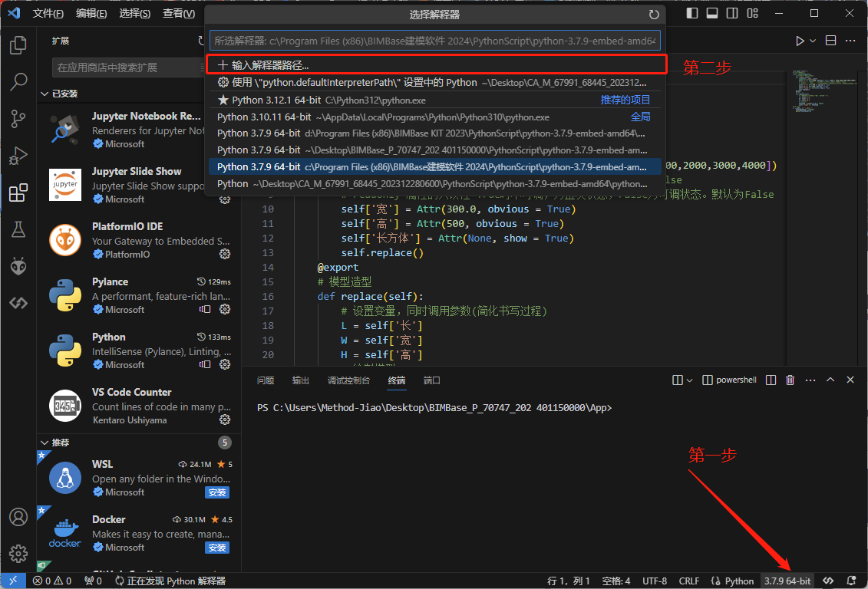868x589 pixels.
Task: Open the Explorer view in activity bar
Action: pos(18,44)
